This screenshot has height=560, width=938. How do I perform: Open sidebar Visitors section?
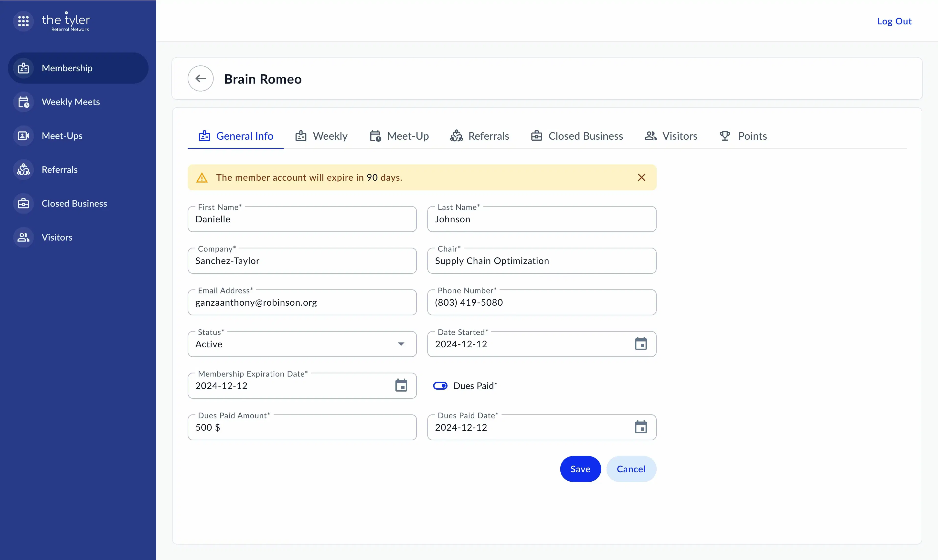tap(57, 237)
